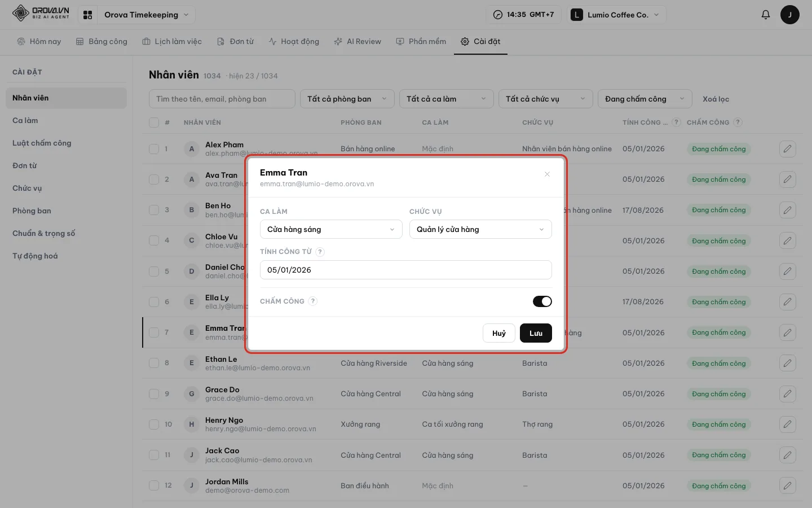Open the app grid icon
Image resolution: width=812 pixels, height=508 pixels.
pyautogui.click(x=87, y=15)
